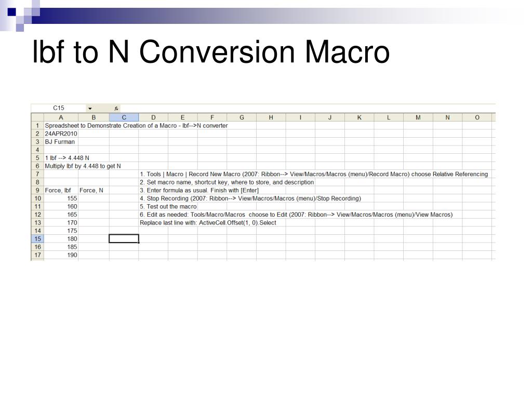
Task: Select highlighted column C header
Action: [x=124, y=117]
